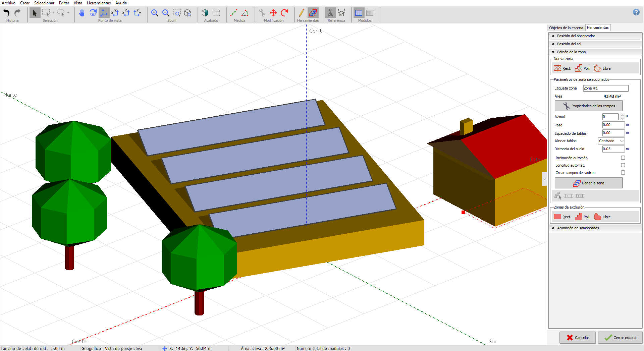
Task: Expand Posición del observador section
Action: pyautogui.click(x=595, y=36)
